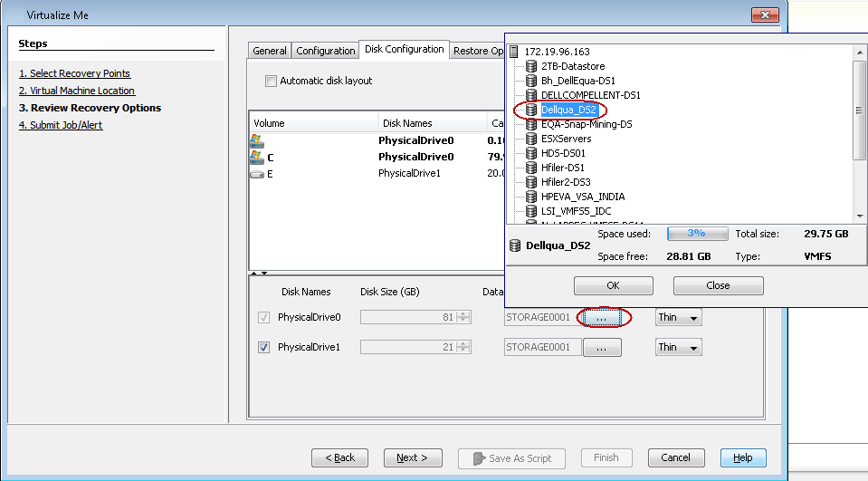Select 2TB-Datastore in the tree

(573, 66)
